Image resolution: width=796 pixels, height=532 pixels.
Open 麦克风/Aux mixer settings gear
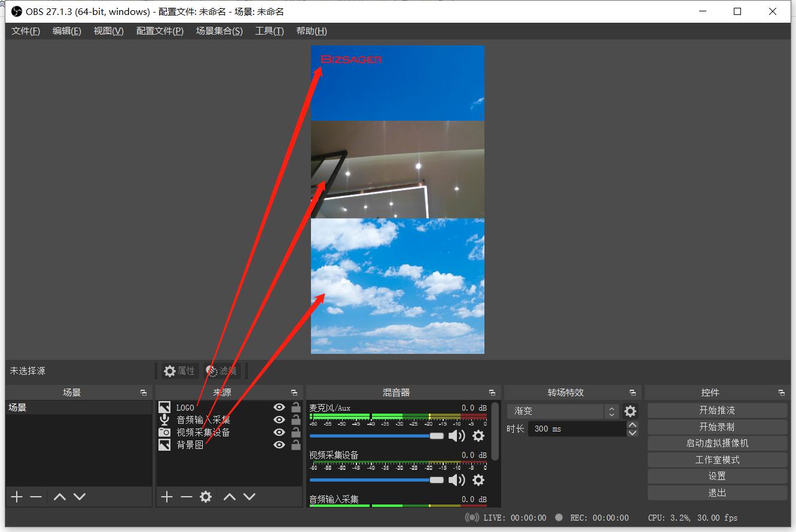point(478,436)
